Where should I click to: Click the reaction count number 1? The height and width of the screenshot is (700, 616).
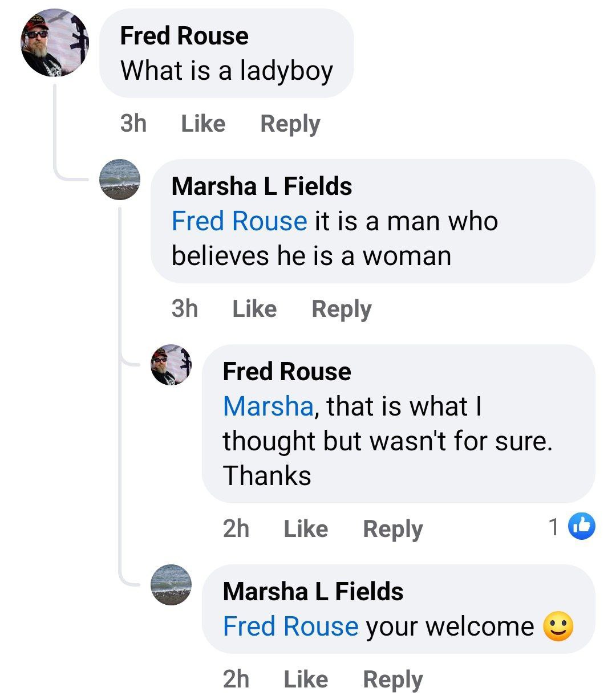553,527
